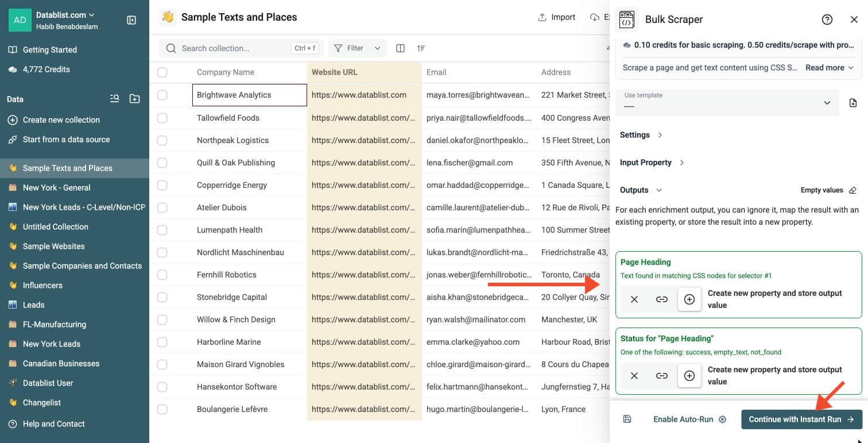868x443 pixels.
Task: Ignore the Page Heading output
Action: [x=634, y=299]
